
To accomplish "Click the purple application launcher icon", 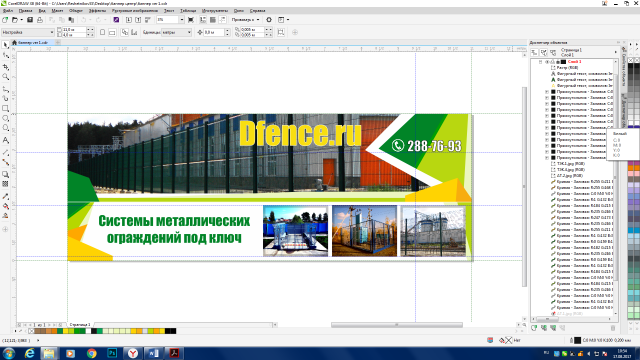I will 116,20.
